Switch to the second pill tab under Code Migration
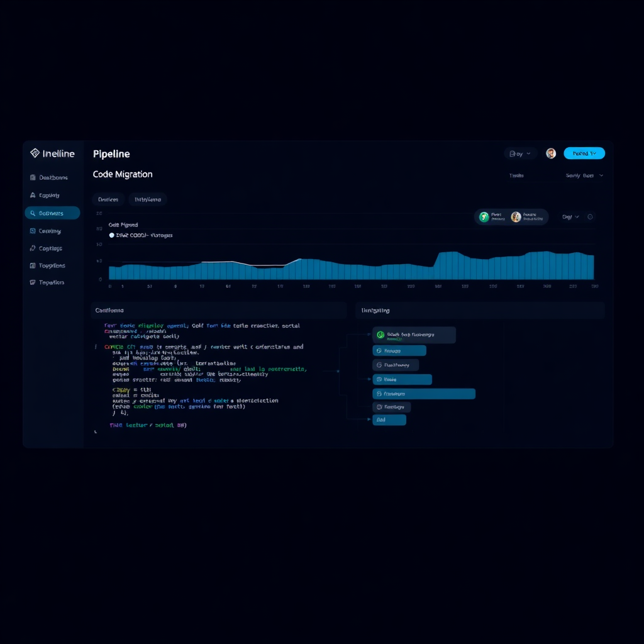 147,199
